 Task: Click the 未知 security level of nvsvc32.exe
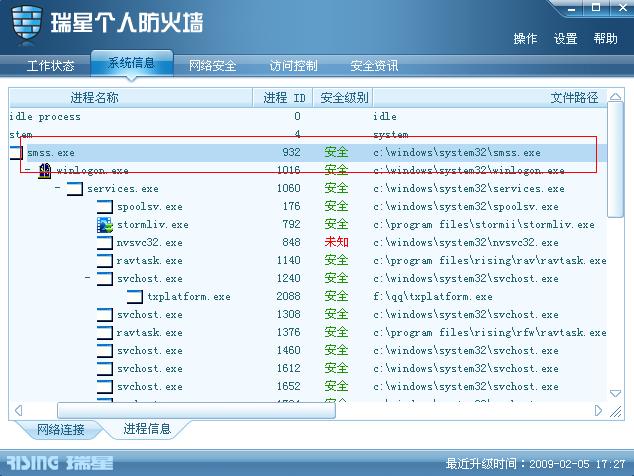coord(336,242)
